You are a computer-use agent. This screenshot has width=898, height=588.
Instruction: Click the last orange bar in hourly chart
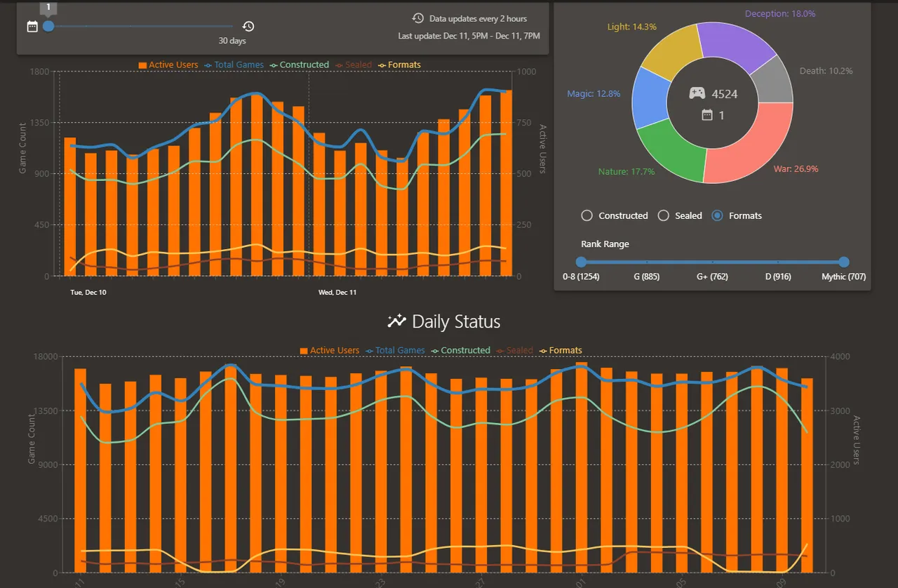(x=506, y=183)
